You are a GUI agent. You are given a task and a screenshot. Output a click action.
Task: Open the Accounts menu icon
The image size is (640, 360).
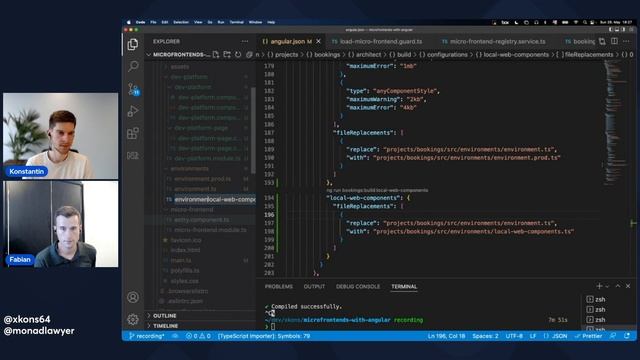point(133,297)
